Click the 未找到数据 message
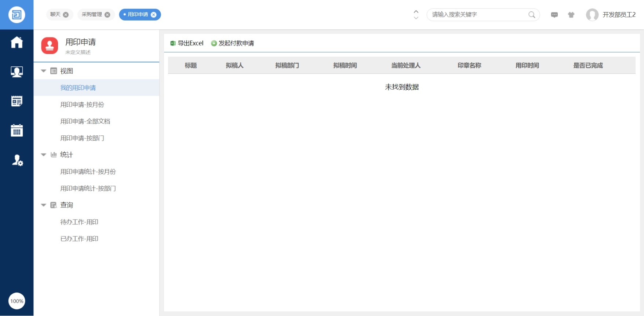The image size is (644, 316). pos(402,87)
